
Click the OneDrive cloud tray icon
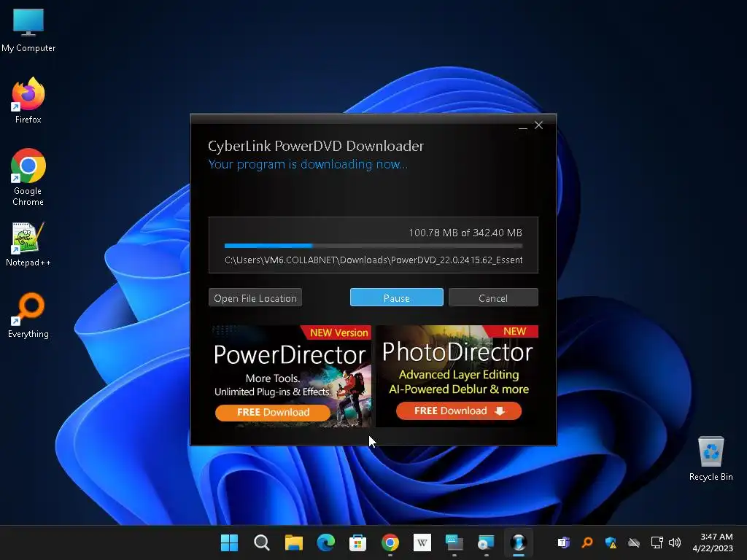pos(634,542)
